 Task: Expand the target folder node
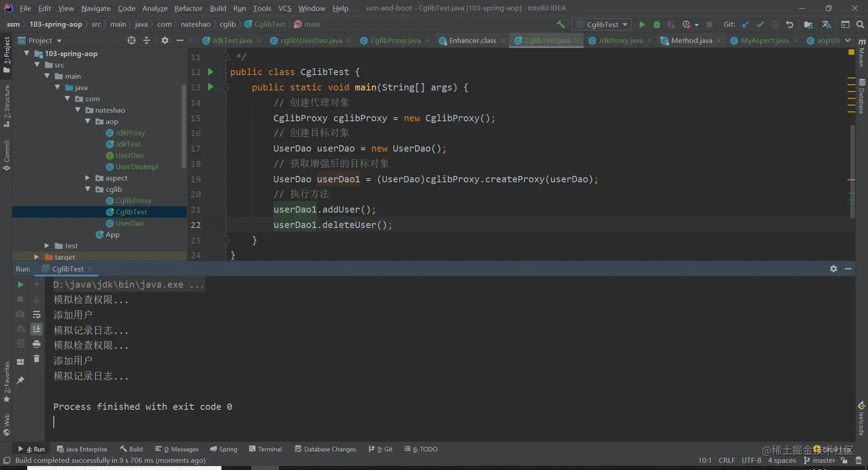[x=36, y=257]
